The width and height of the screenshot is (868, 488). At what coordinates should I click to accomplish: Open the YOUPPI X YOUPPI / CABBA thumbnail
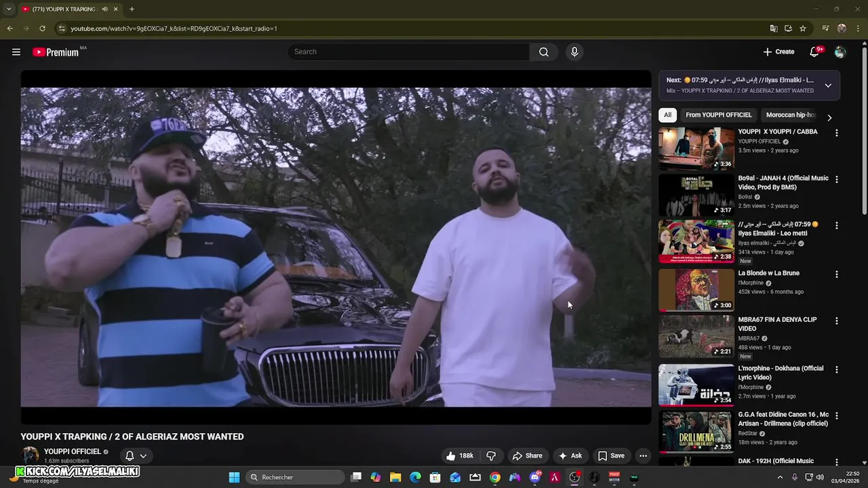click(x=696, y=148)
